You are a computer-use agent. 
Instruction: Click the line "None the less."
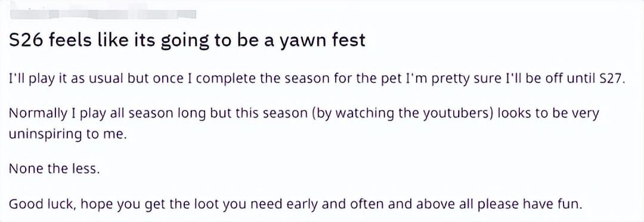(54, 169)
